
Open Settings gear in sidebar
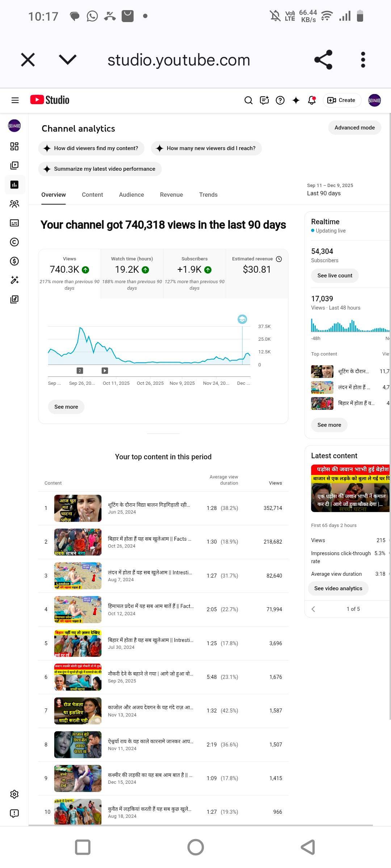pos(14,794)
